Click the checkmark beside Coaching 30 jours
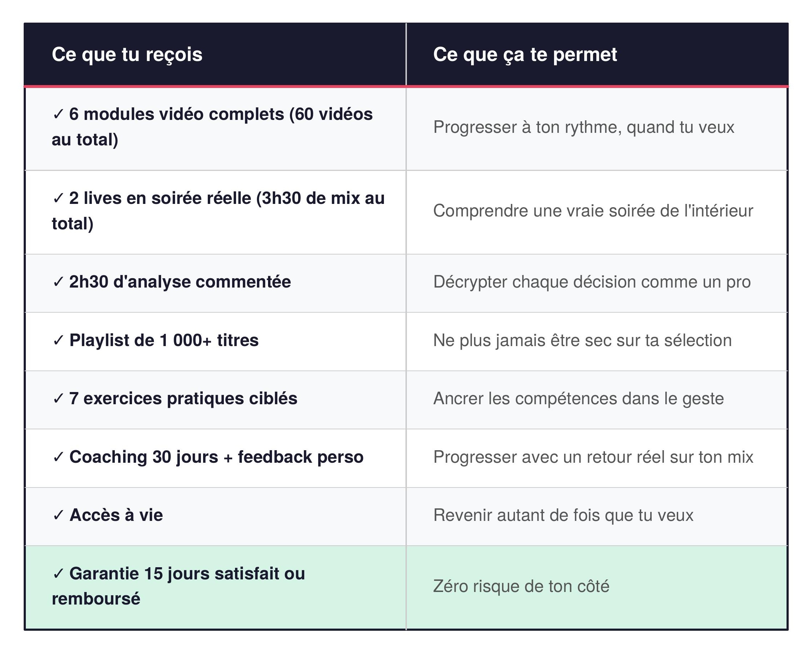This screenshot has width=812, height=653. (58, 457)
